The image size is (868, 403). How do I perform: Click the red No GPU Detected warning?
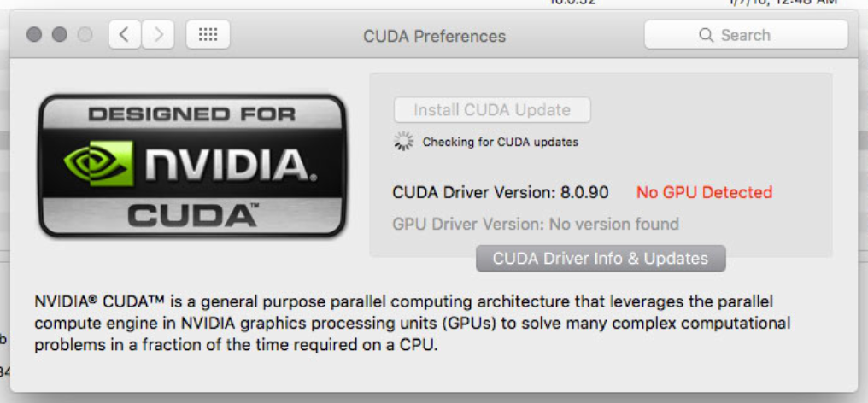click(x=704, y=192)
